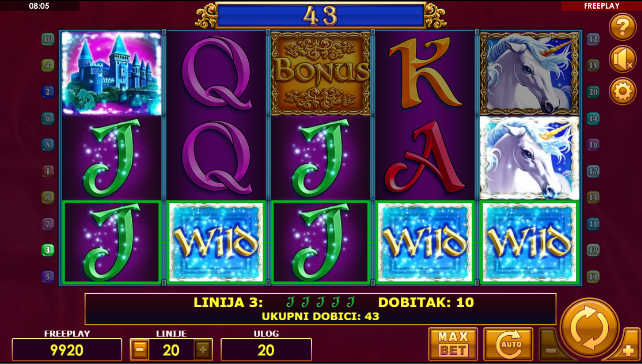Select payline indicator 12 on the right
642x364 pixels.
coord(593,39)
